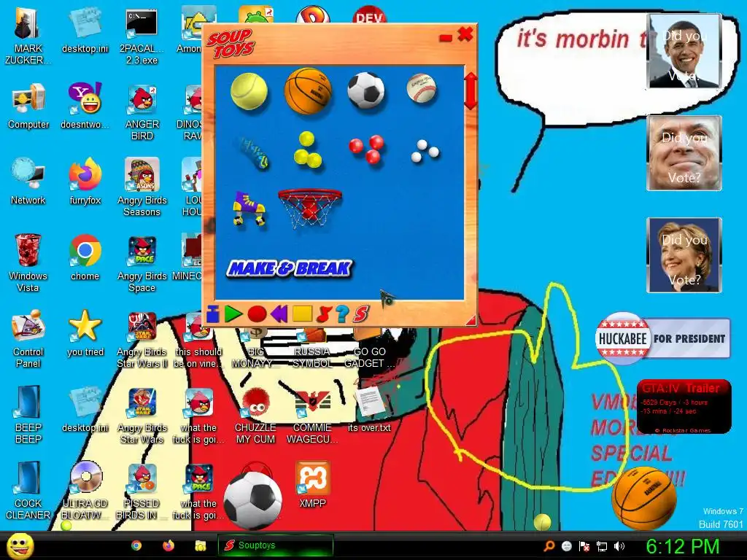
Task: Select the you tried star icon
Action: pos(85,333)
